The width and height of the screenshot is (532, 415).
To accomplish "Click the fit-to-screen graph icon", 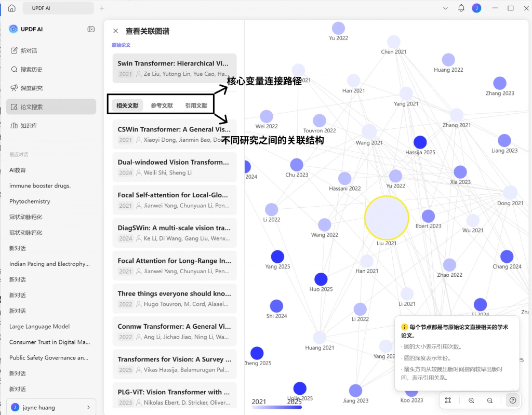I will [448, 400].
